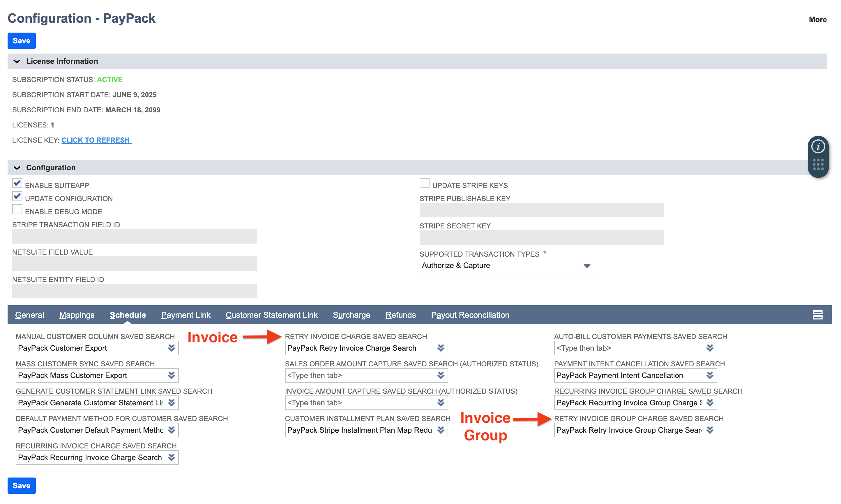
Task: Open the Payout Reconciliation tab
Action: click(470, 315)
